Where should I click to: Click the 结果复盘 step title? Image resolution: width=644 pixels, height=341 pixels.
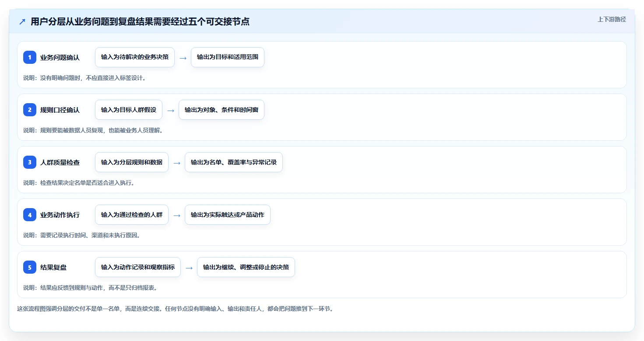53,267
